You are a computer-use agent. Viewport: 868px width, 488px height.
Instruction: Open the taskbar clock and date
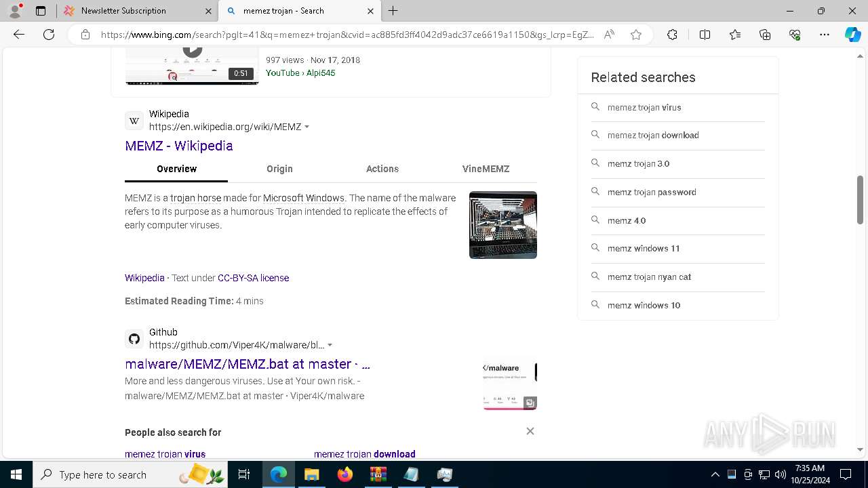810,474
